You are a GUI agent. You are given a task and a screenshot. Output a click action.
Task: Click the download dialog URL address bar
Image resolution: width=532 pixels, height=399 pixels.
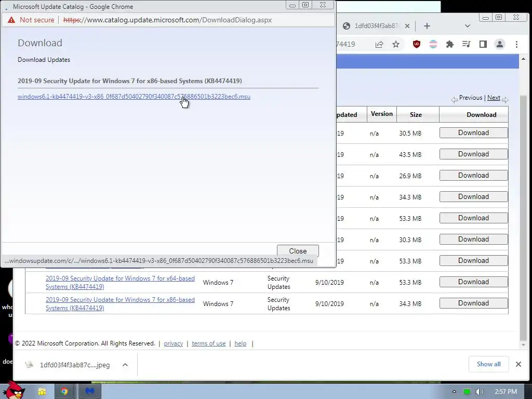pos(168,20)
